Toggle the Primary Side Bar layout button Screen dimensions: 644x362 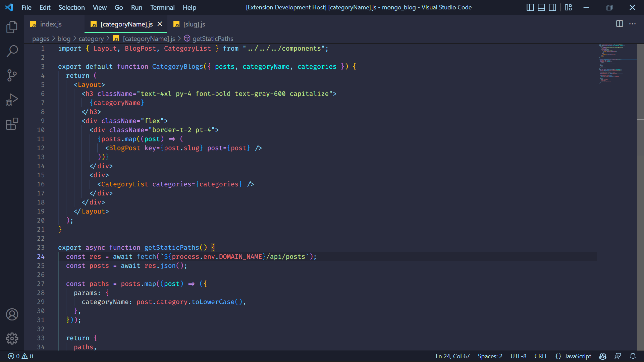(x=530, y=7)
